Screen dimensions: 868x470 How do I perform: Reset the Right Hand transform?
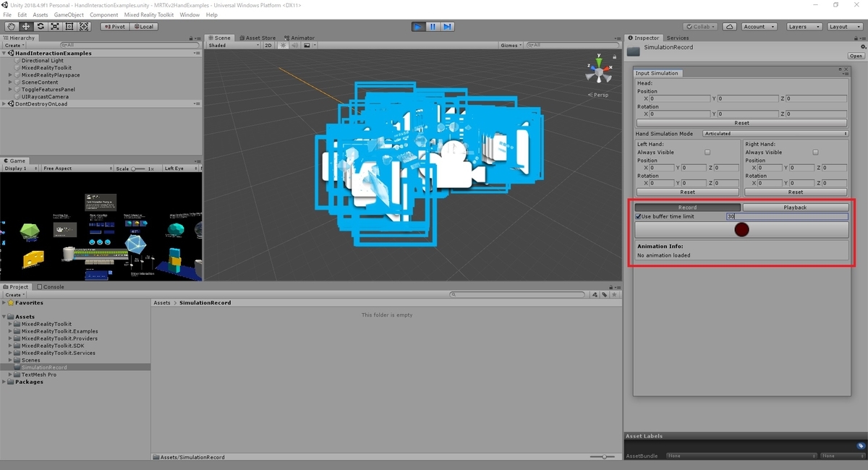(796, 192)
